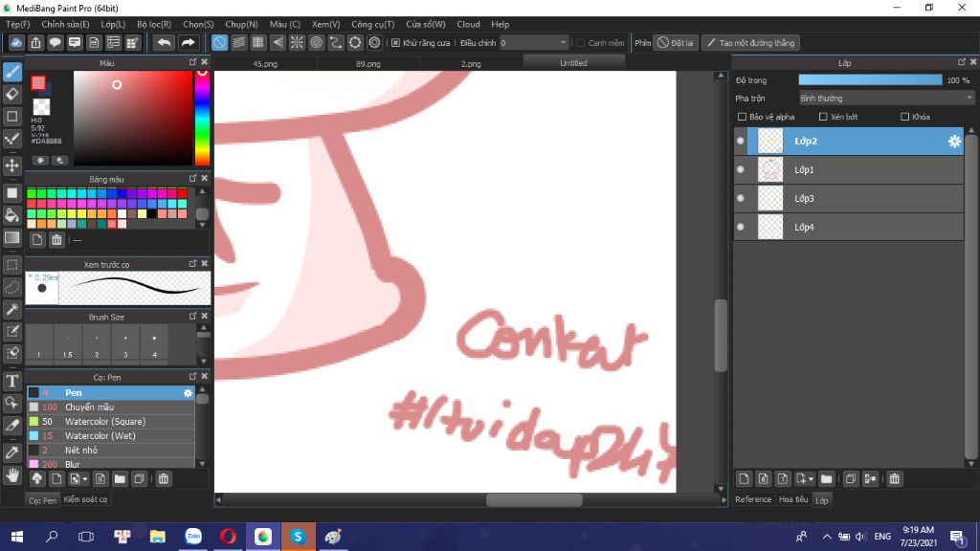
Task: Select the Gradient tool
Action: [x=11, y=237]
